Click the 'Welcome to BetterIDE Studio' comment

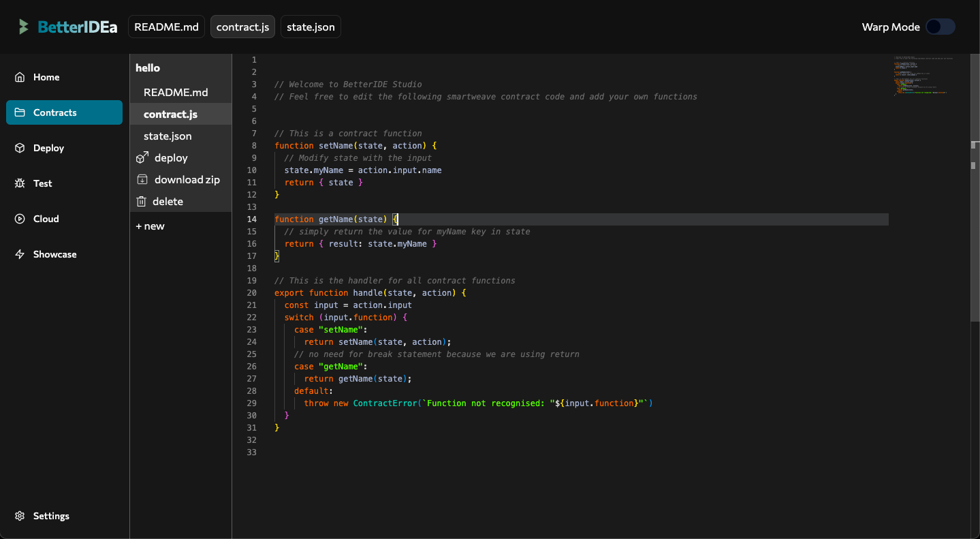tap(348, 84)
